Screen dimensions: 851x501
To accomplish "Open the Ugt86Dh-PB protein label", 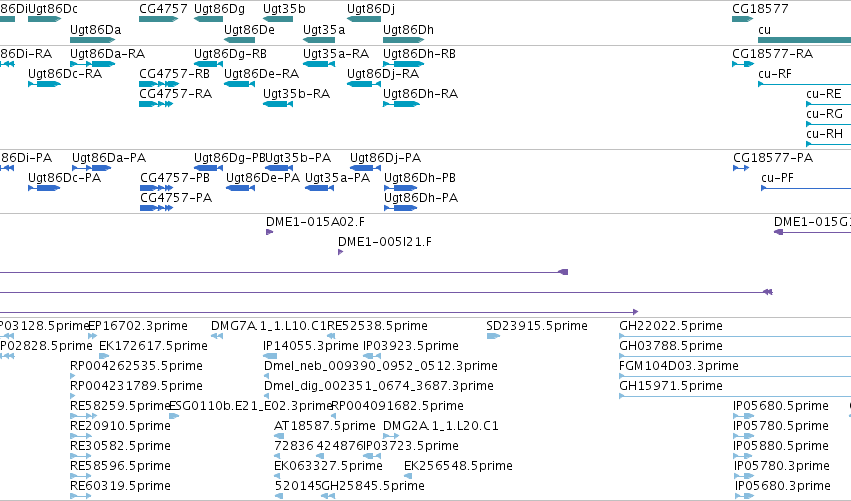I will click(420, 177).
